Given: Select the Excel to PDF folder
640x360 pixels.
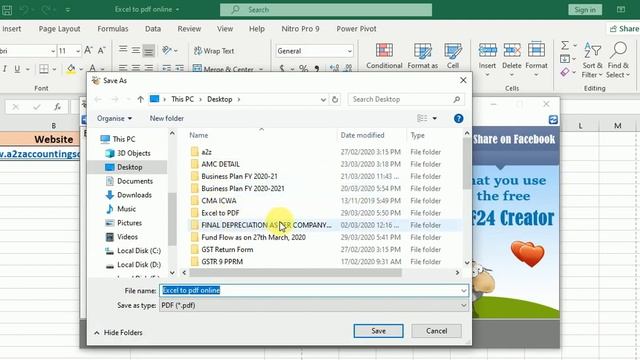Looking at the screenshot, I should point(220,213).
